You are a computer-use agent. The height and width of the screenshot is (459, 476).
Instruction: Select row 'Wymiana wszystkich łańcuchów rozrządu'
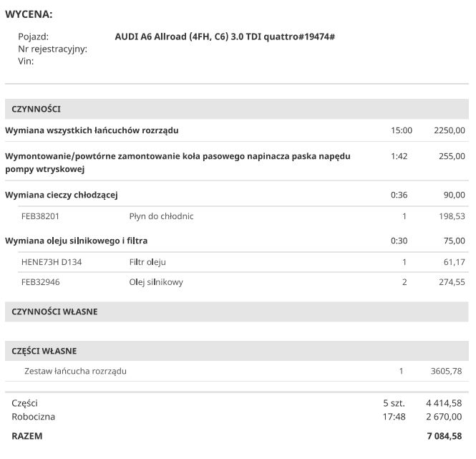(237, 130)
